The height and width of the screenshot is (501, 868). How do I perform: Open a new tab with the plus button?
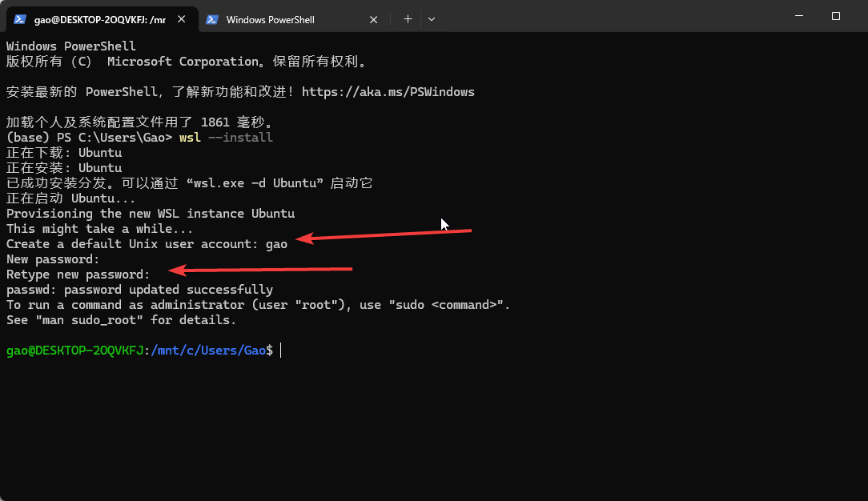click(x=408, y=19)
